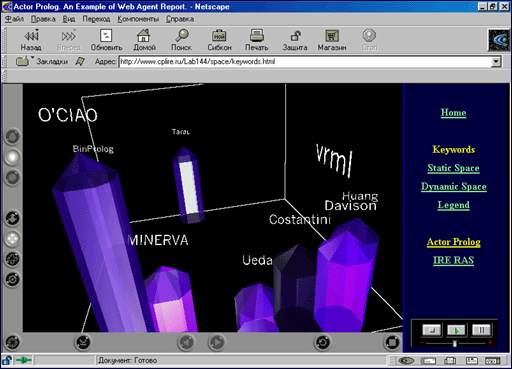Image resolution: width=512 pixels, height=369 pixels.
Task: Open the Legend link in sidebar
Action: click(453, 205)
